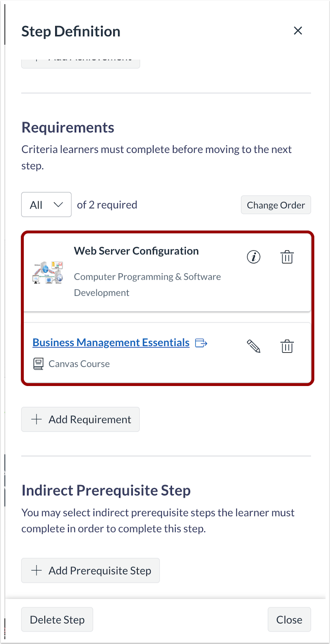Image resolution: width=330 pixels, height=644 pixels.
Task: Click the Canvas Course book icon
Action: tap(38, 364)
